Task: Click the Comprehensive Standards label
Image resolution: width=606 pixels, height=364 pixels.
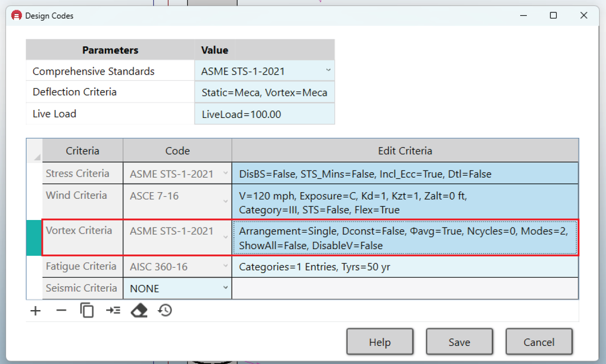Action: (94, 71)
